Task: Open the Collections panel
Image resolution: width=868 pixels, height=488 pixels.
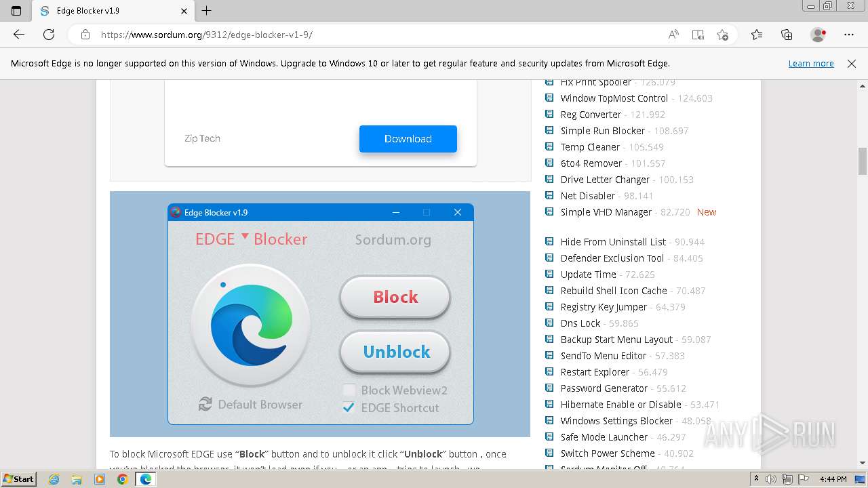Action: coord(787,35)
